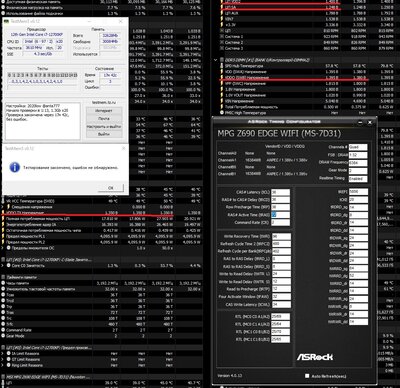Viewport: 400px width, 388px height.
Task: Expand the Ring Limit Reasons row
Action: pyautogui.click(x=3, y=365)
